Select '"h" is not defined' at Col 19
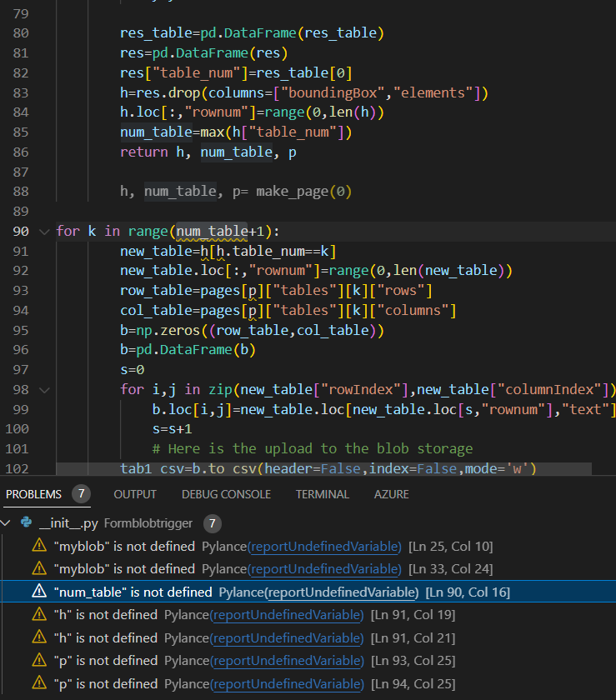616x700 pixels. [105, 615]
